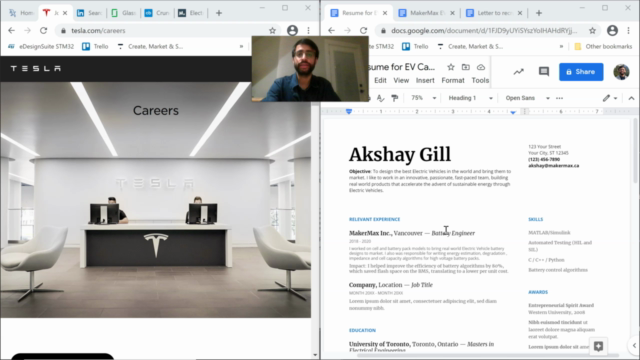Open the profile icon in the left browser toolbar
This screenshot has height=360, width=640.
292,31
